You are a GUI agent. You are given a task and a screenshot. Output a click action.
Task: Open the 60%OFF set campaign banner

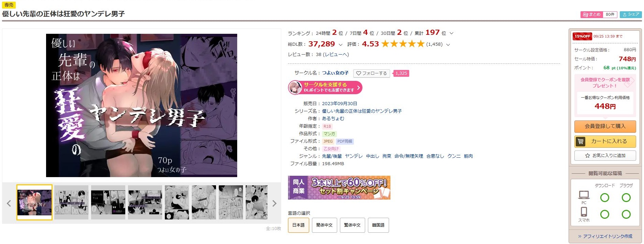tap(339, 188)
